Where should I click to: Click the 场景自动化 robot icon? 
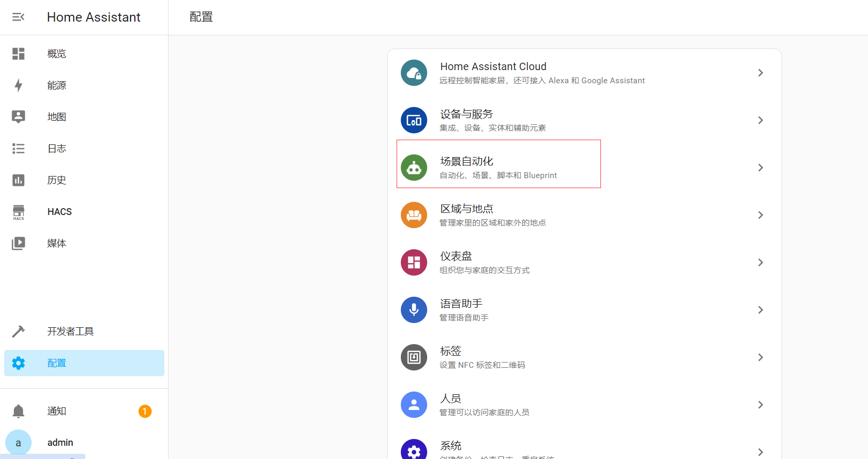414,168
